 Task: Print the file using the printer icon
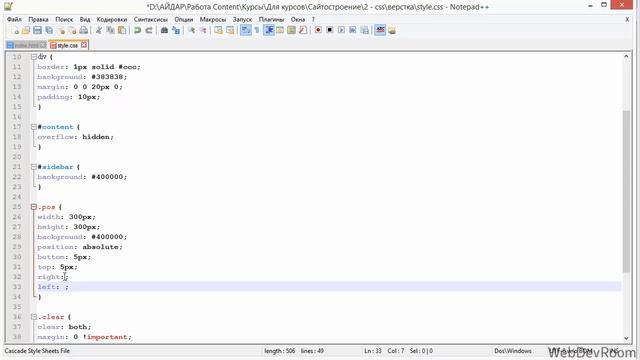[x=84, y=30]
